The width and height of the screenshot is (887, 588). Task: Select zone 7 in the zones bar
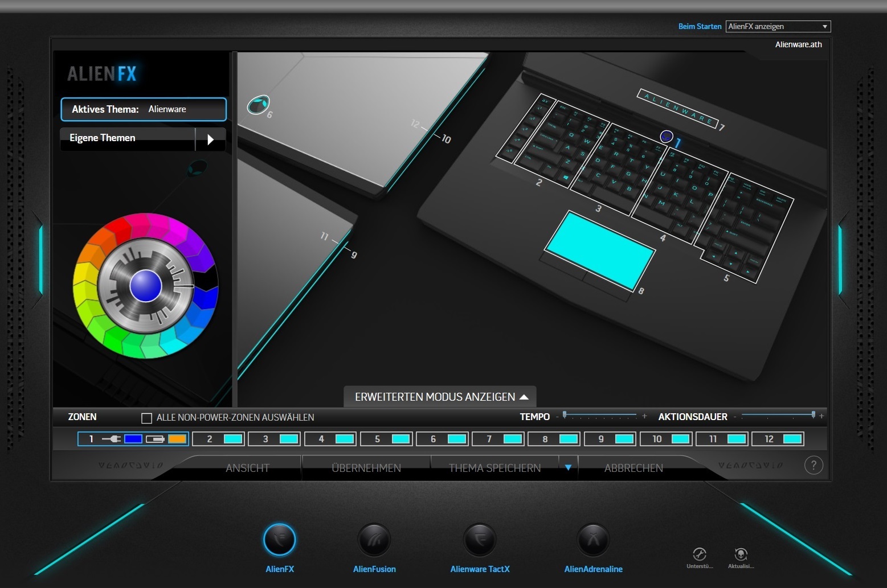point(498,439)
